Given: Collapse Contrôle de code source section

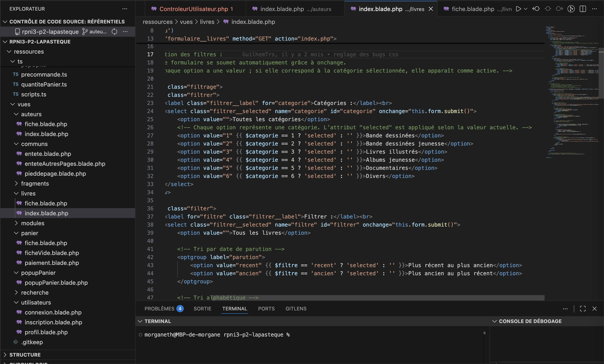Looking at the screenshot, I should click(67, 21).
